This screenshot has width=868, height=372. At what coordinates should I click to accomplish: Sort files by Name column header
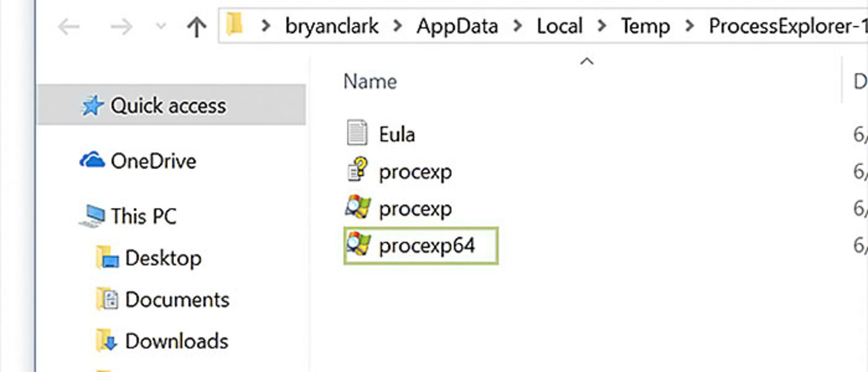tap(370, 82)
